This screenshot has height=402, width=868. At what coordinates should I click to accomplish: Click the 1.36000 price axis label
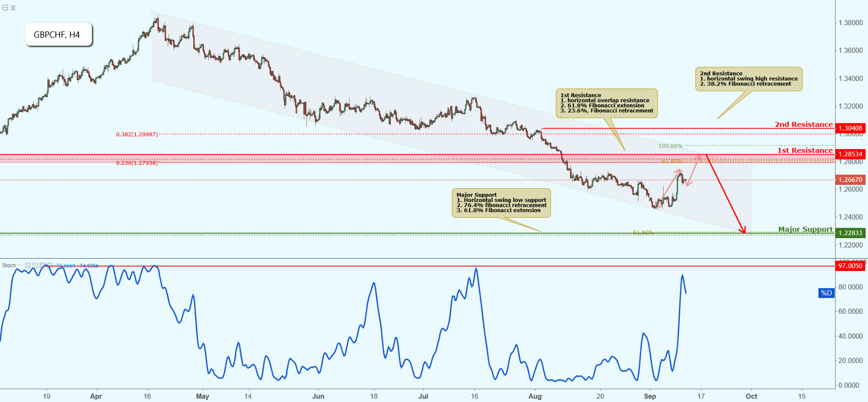[850, 50]
